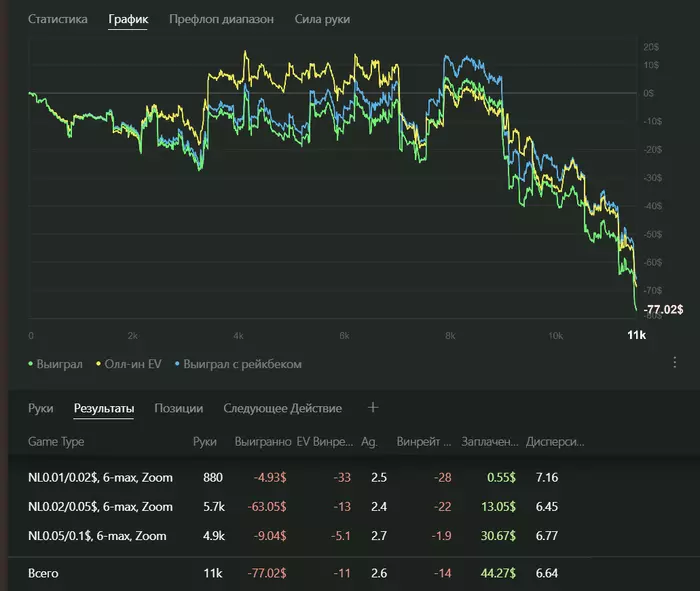This screenshot has width=700, height=591.
Task: Toggle the green Выиграл legend series
Action: click(59, 364)
